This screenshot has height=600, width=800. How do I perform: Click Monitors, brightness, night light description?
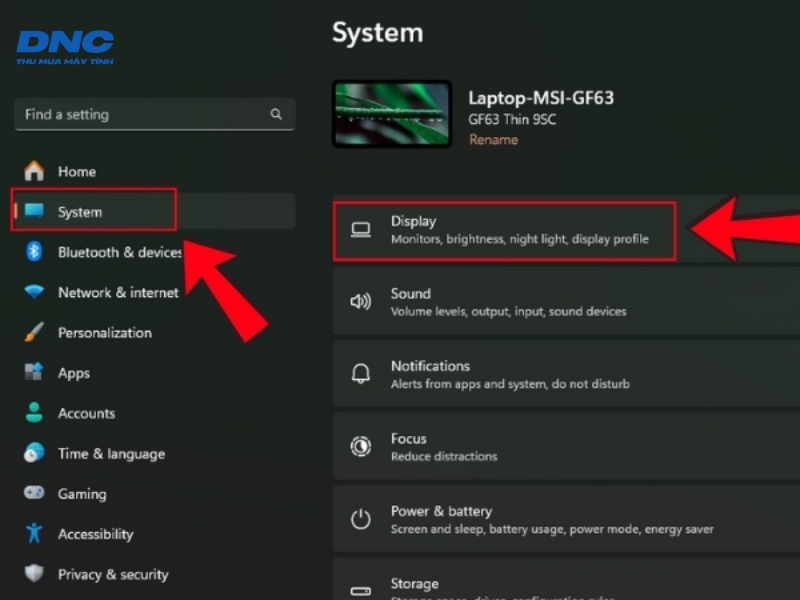point(520,239)
